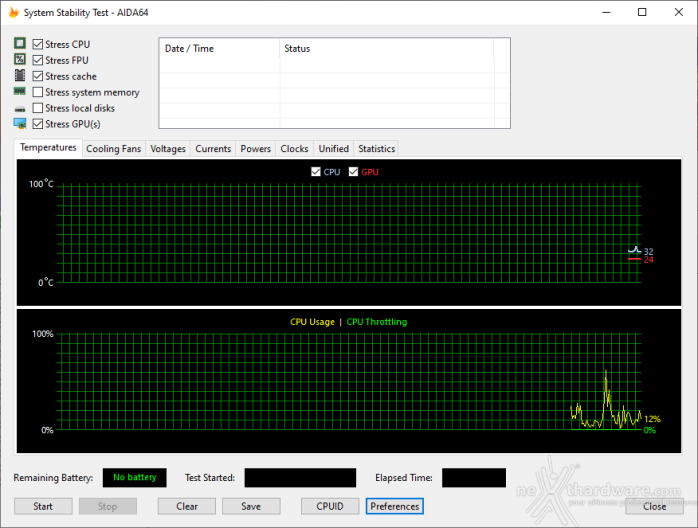698x528 pixels.
Task: Click the system memory RAM icon
Action: [20, 91]
